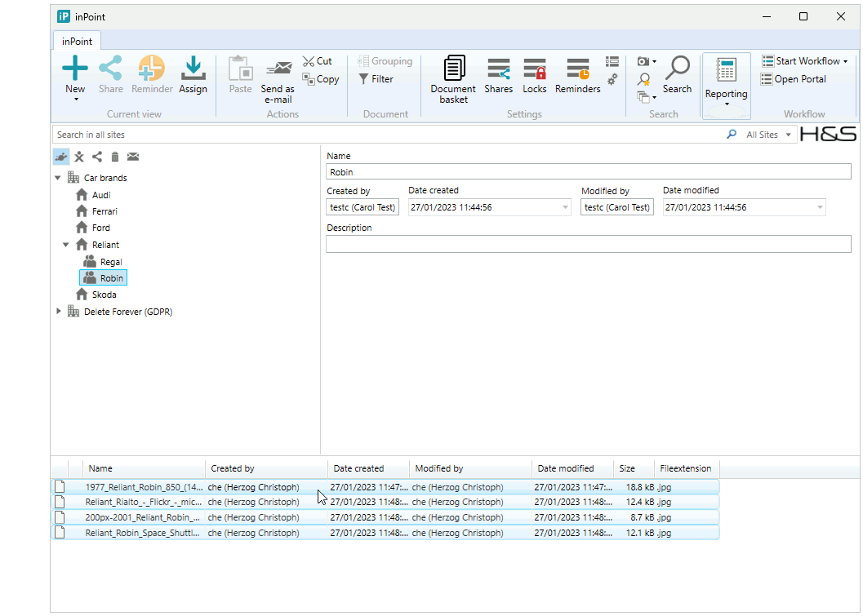The image size is (863, 616).
Task: Click the envelope icon above tree
Action: (x=133, y=157)
